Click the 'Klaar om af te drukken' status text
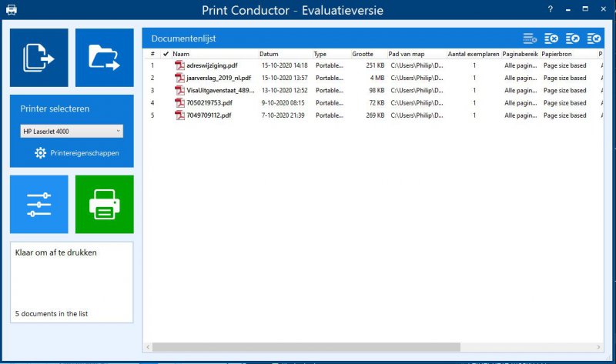This screenshot has width=616, height=364. (x=55, y=252)
